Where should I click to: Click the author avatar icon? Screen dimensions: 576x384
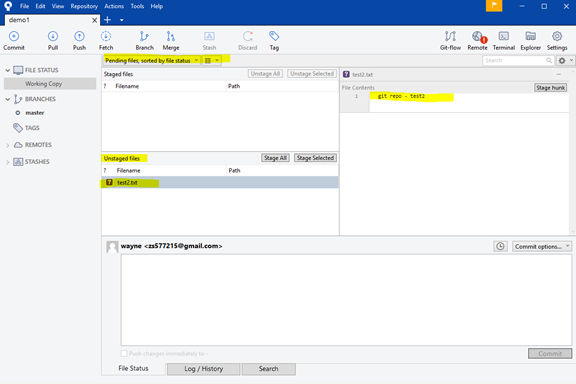coord(112,247)
